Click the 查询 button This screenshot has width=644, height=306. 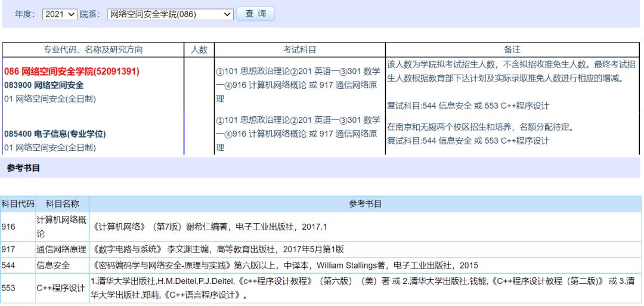click(255, 14)
